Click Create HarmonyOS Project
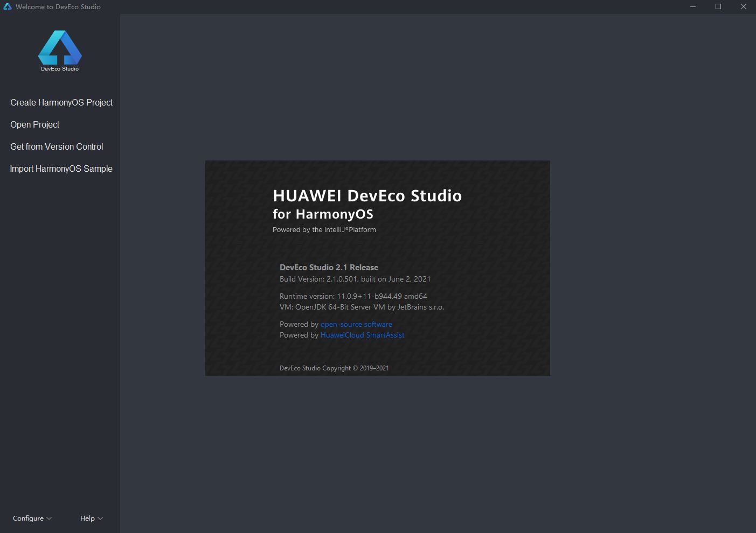The width and height of the screenshot is (756, 533). click(61, 102)
